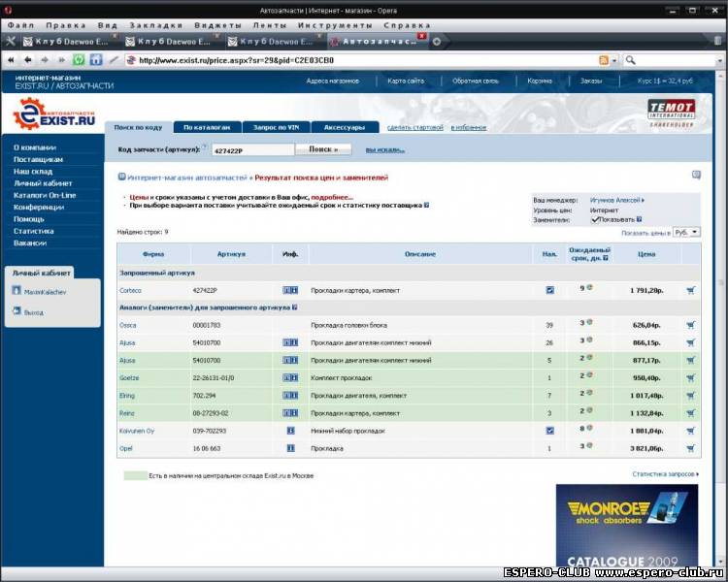The width and height of the screenshot is (728, 582).
Task: Add Goetze 22-26131-01/0 to cart
Action: (690, 377)
